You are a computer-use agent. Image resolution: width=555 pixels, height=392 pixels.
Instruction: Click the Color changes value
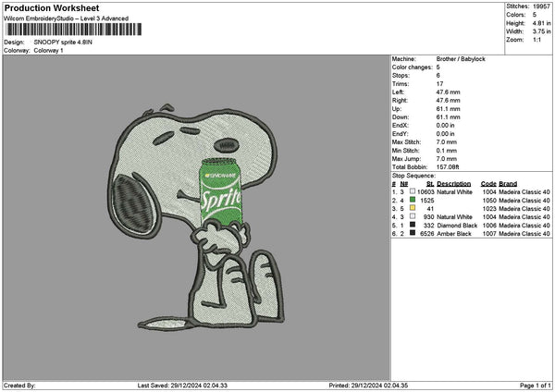coord(438,67)
